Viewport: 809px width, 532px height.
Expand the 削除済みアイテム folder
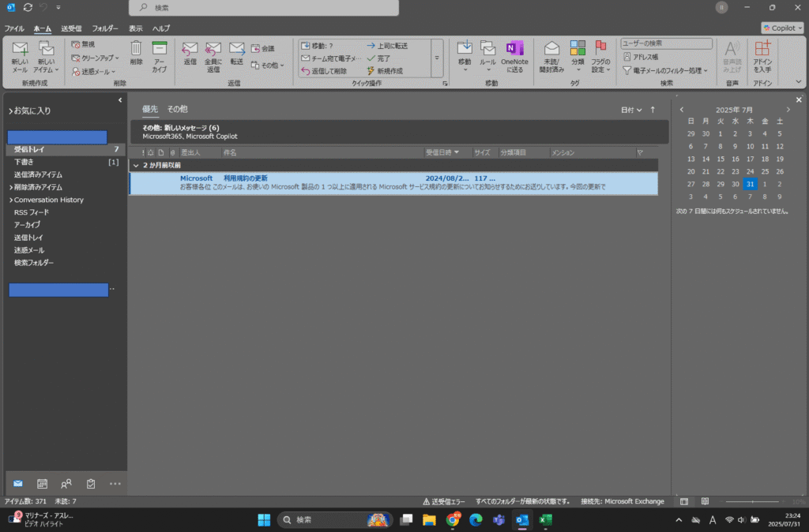(11, 187)
